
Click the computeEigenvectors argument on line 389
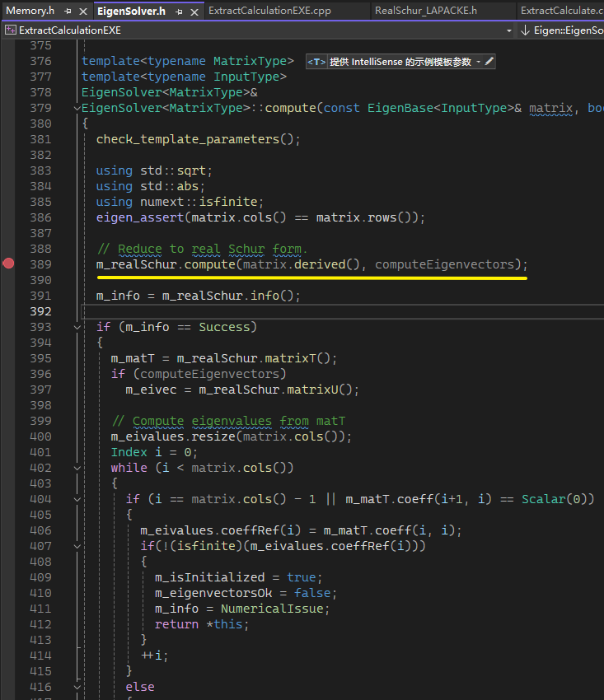(444, 264)
